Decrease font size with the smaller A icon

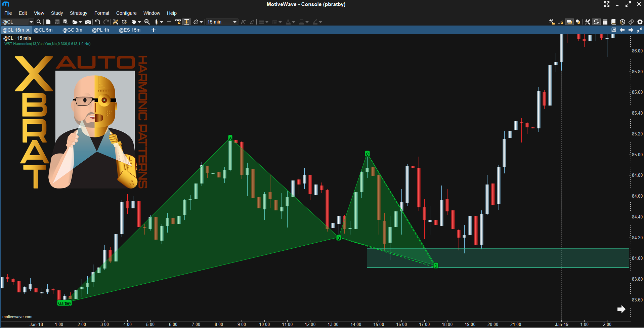(252, 22)
